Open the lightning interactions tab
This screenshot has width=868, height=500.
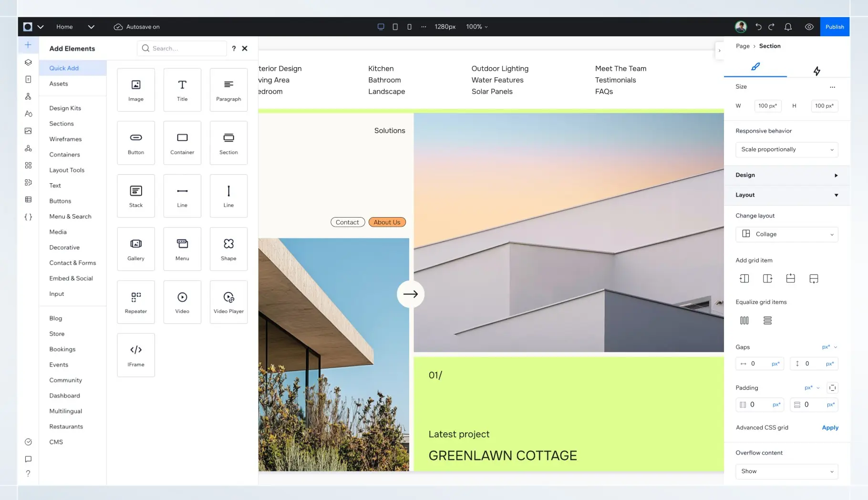817,71
